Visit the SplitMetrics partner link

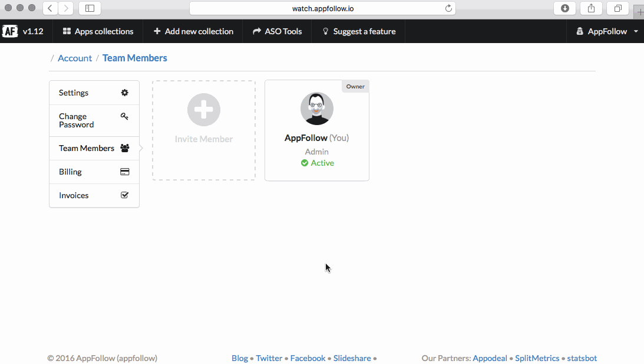[537, 358]
